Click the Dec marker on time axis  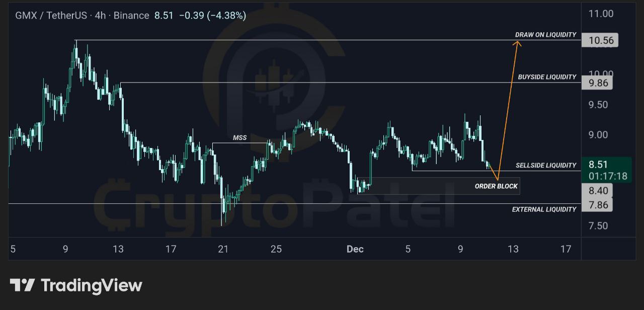[x=355, y=249]
